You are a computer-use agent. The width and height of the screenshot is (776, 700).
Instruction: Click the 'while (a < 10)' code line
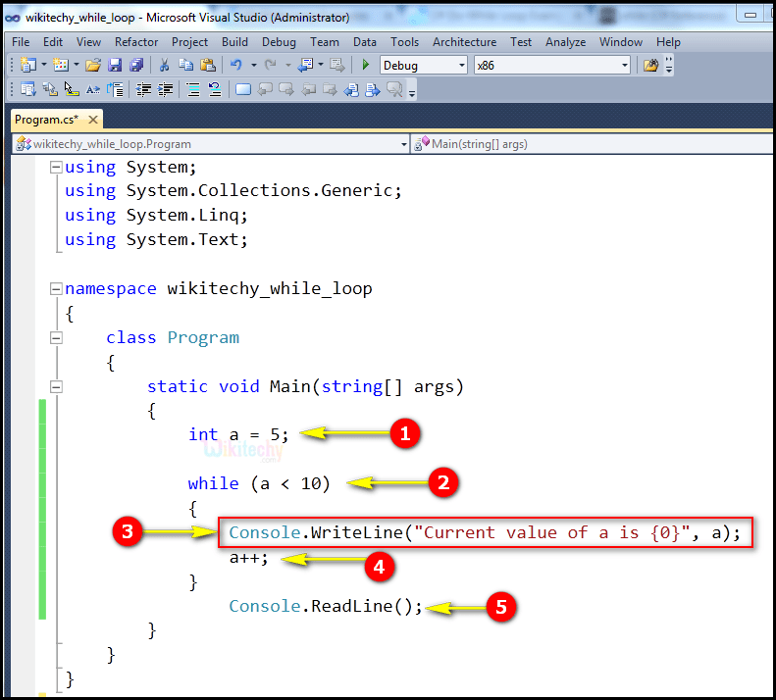click(x=259, y=483)
